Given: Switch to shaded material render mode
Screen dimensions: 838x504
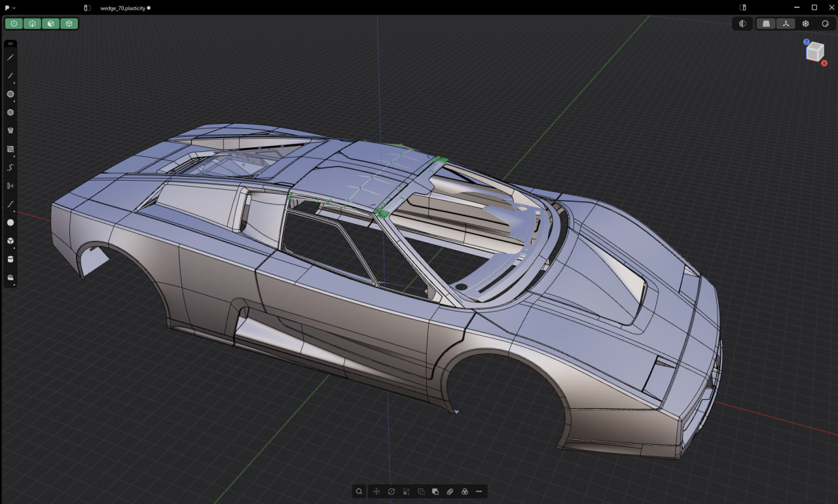Looking at the screenshot, I should (x=825, y=24).
